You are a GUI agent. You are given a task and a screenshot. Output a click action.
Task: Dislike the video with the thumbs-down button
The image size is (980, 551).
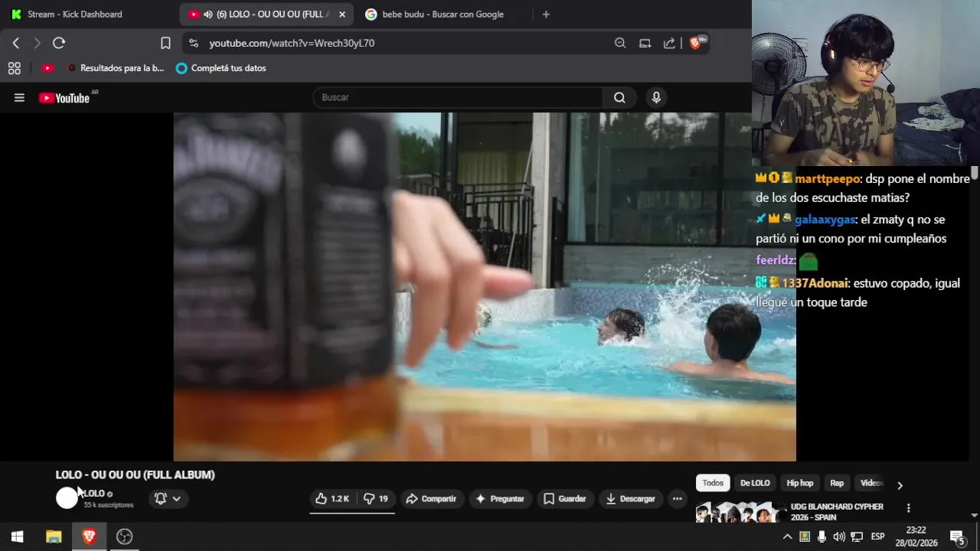pos(375,498)
